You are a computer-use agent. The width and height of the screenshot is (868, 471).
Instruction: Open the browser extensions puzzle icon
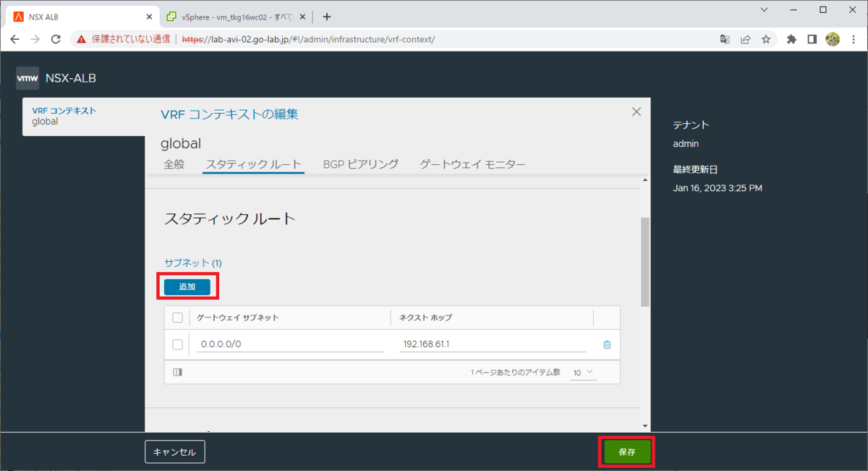coord(791,39)
